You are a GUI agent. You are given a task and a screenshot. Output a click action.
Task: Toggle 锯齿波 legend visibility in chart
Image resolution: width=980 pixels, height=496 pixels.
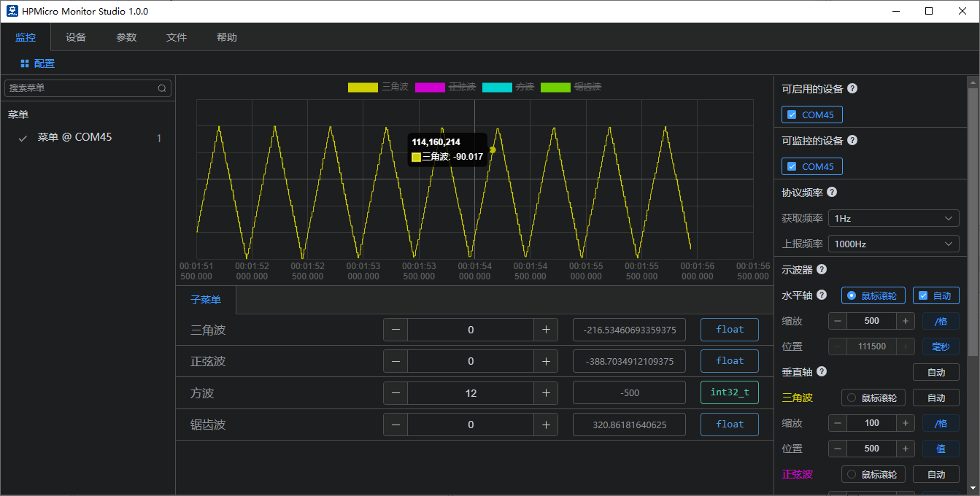coord(587,87)
